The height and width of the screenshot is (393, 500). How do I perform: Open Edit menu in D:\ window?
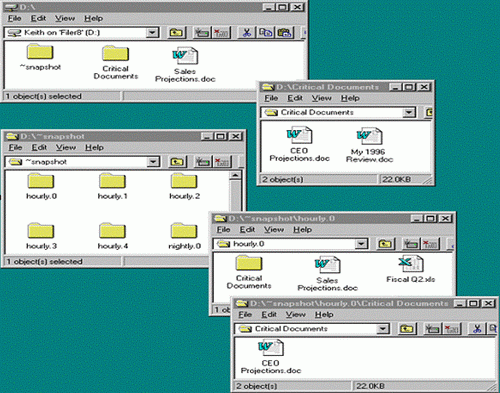point(38,18)
